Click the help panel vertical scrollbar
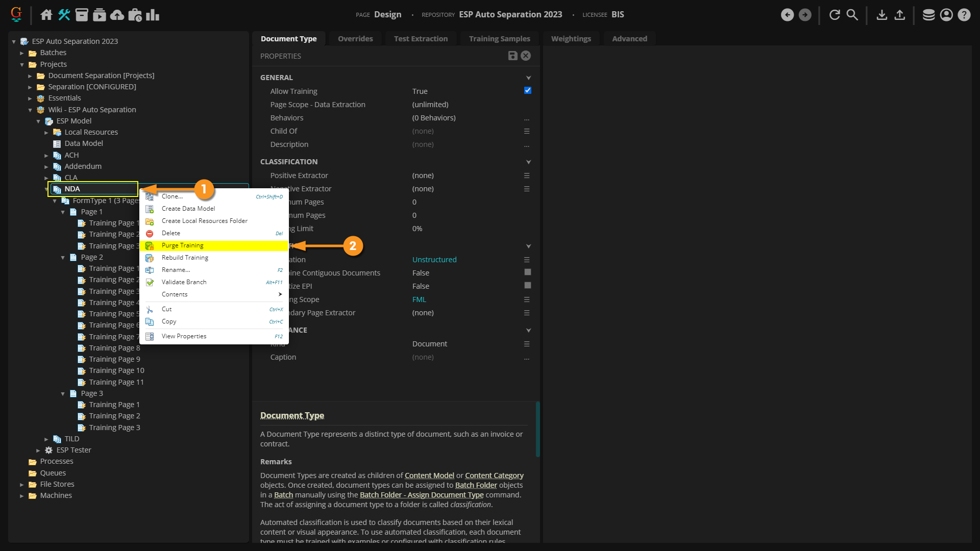980x551 pixels. click(x=537, y=429)
